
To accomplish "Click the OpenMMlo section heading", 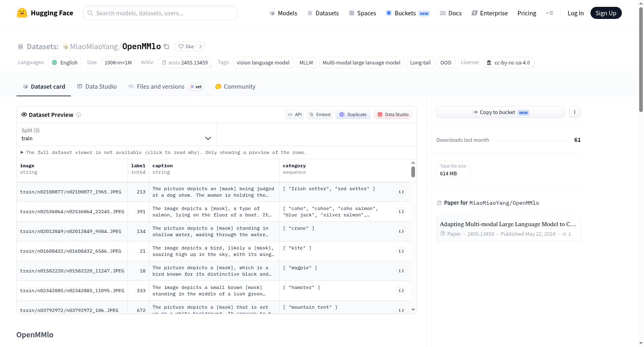I will click(35, 335).
